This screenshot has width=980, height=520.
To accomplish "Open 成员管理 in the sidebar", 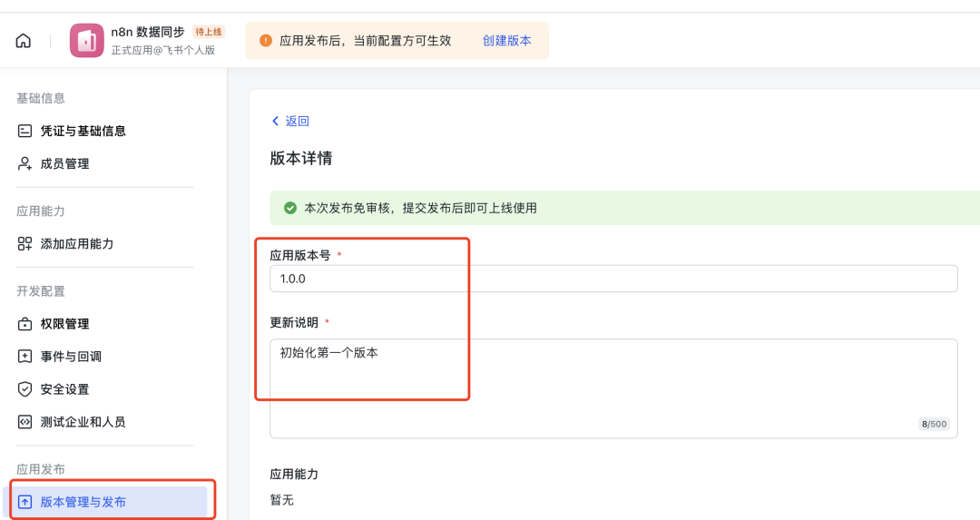I will click(65, 163).
